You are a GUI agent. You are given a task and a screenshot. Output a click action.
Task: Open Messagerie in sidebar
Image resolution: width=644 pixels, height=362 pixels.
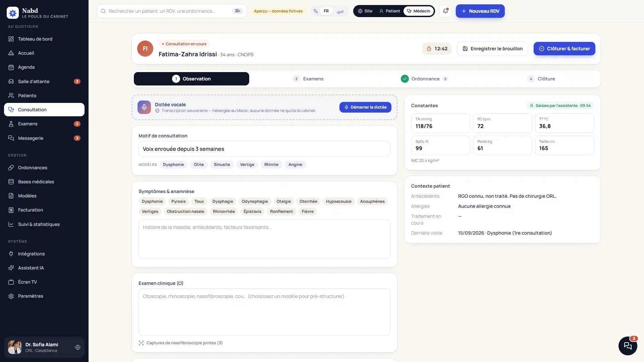coord(44,138)
